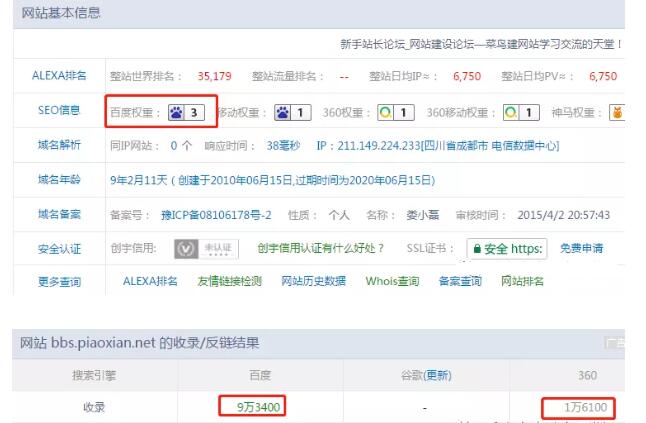Open the 友情链接检测 tool link
646x423 pixels.
(229, 282)
